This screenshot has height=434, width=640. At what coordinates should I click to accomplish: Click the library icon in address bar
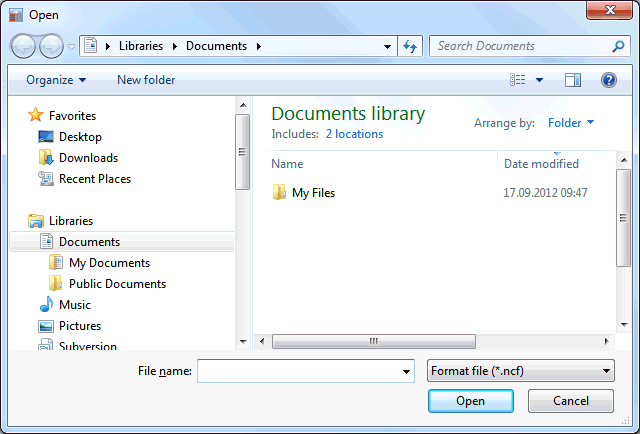tap(91, 46)
